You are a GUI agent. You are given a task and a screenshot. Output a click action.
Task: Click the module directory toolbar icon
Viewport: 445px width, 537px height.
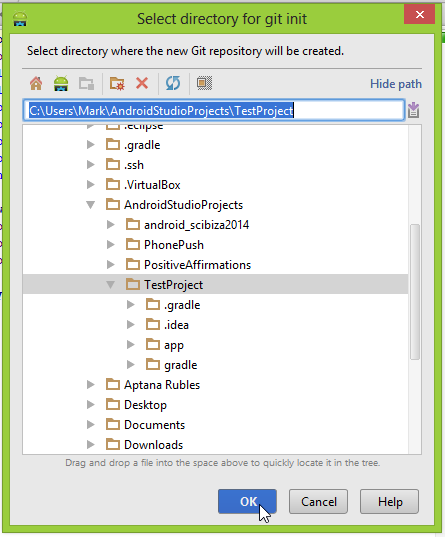tap(86, 84)
